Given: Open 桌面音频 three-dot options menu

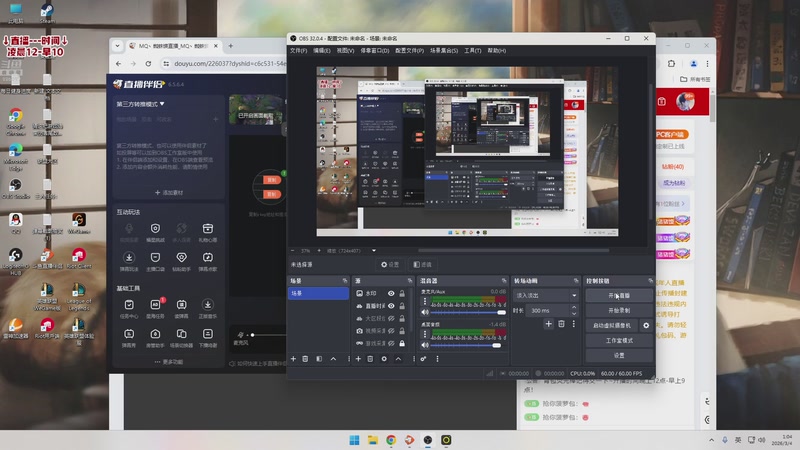Looking at the screenshot, I should point(424,334).
